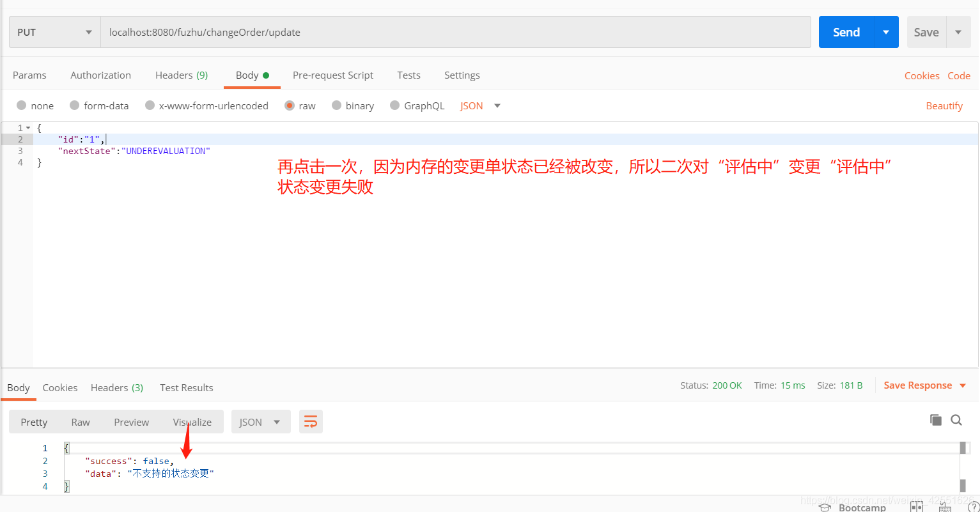Send the PUT request
Screen dimensions: 980x512
(846, 32)
